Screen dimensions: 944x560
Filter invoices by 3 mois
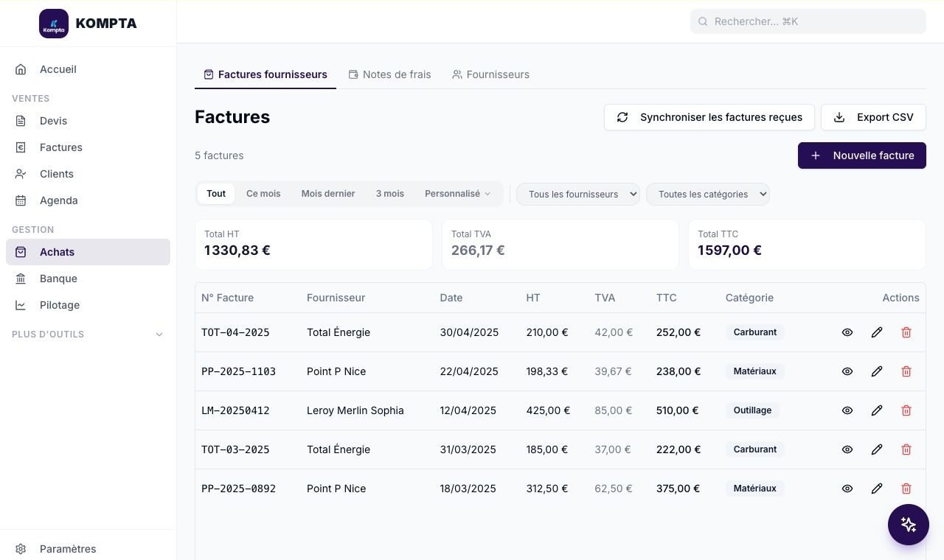(x=390, y=194)
